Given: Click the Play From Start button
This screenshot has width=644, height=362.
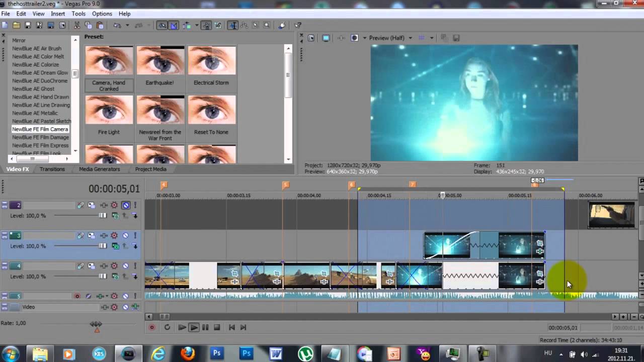Looking at the screenshot, I should pyautogui.click(x=182, y=327).
